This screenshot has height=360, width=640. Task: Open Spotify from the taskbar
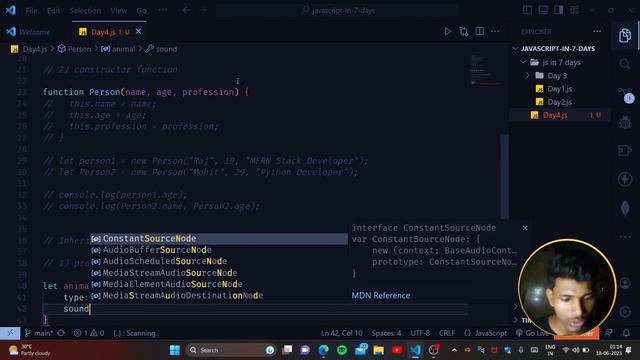tap(342, 350)
